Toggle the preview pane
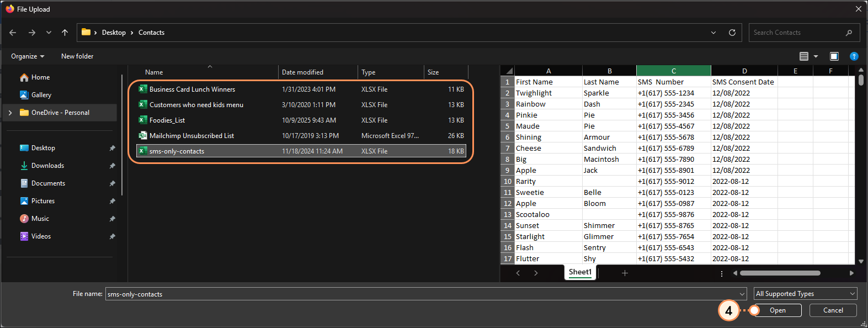This screenshot has width=868, height=328. click(834, 56)
